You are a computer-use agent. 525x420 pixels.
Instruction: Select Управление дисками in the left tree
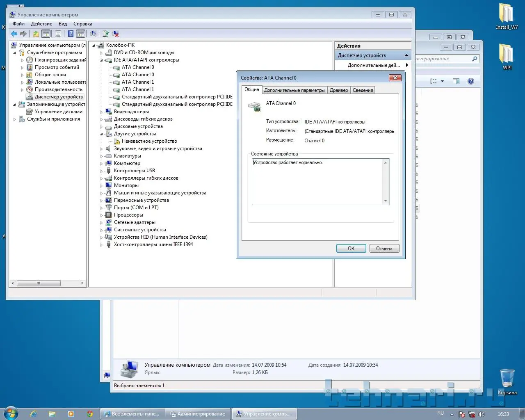(58, 112)
